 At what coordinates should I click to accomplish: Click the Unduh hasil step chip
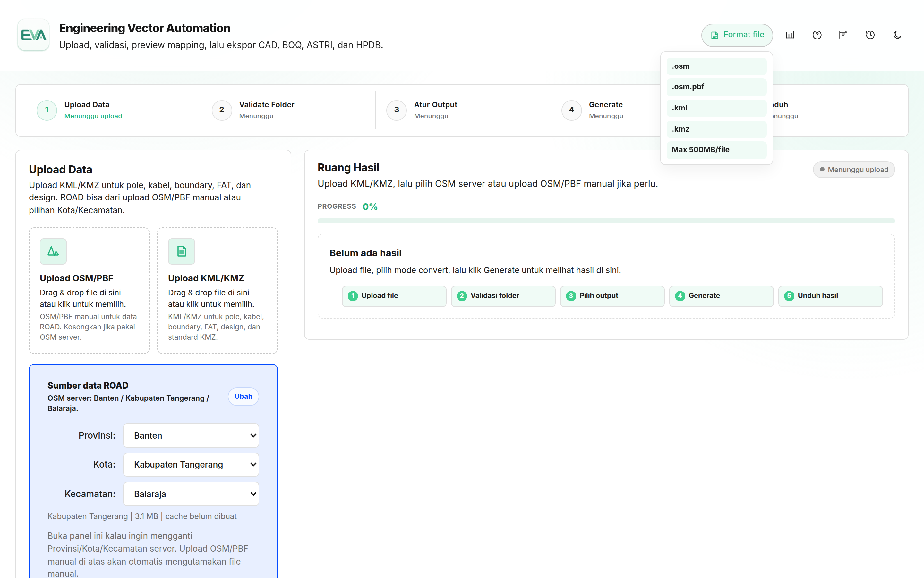830,296
